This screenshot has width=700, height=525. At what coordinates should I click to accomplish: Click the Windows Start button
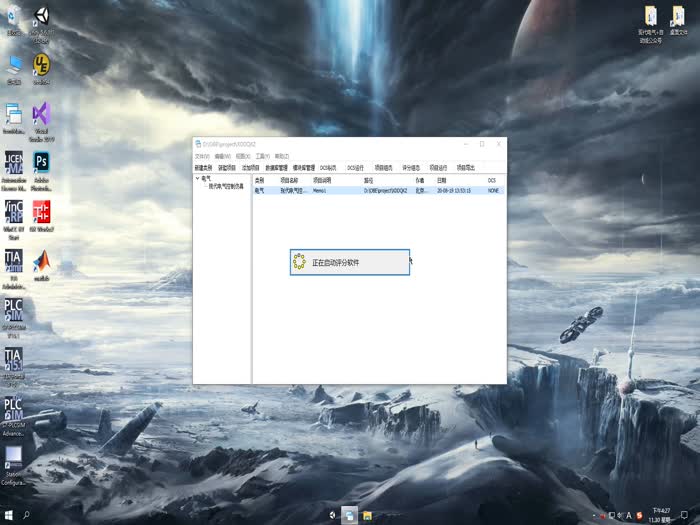pyautogui.click(x=8, y=516)
